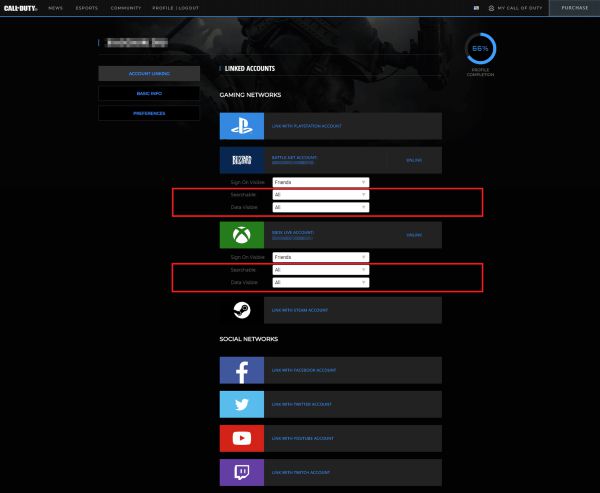Click the Twitch logo icon
This screenshot has width=600, height=493.
point(242,472)
